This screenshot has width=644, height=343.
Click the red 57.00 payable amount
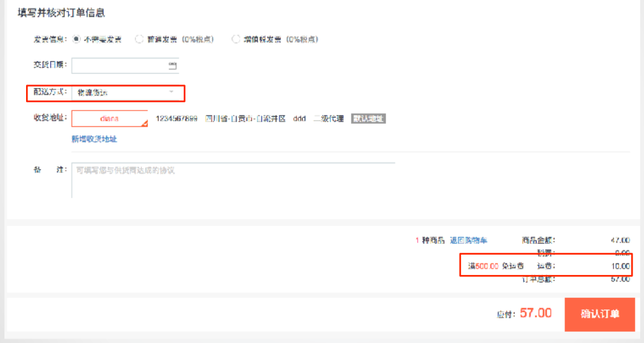535,313
